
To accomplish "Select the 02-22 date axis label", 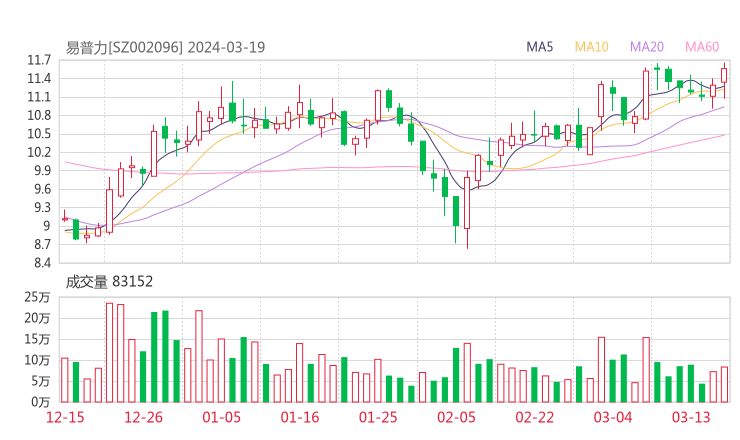I will tap(534, 417).
